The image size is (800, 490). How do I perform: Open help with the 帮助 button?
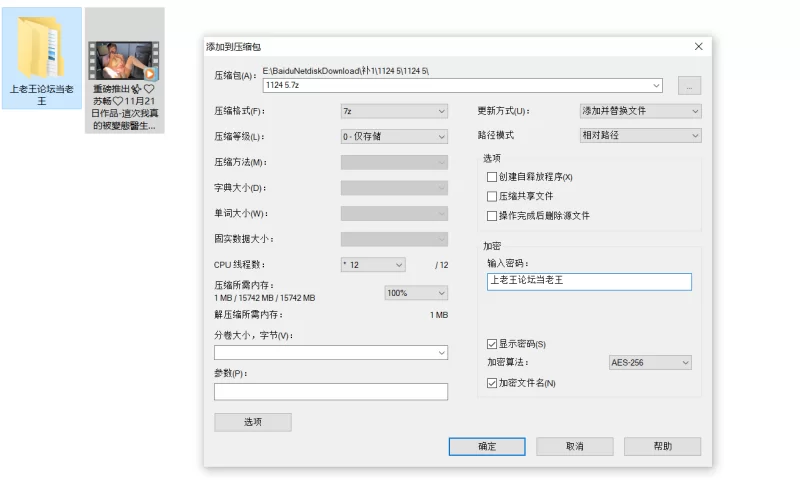[x=662, y=447]
